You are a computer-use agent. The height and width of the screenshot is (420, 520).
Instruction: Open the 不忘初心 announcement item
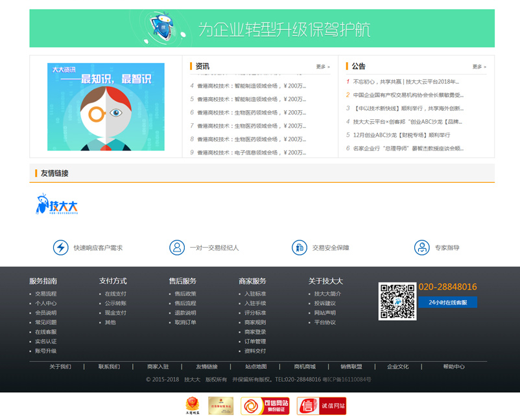coord(405,82)
